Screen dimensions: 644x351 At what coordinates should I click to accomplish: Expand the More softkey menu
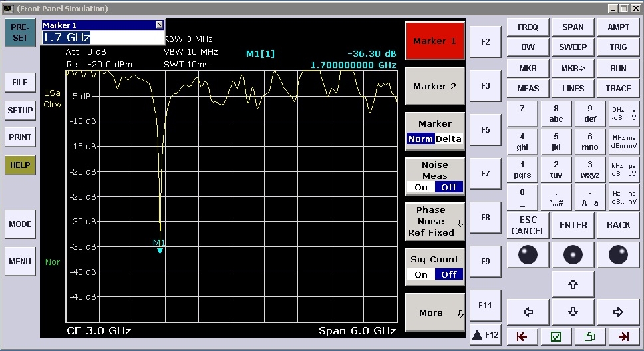pos(435,312)
